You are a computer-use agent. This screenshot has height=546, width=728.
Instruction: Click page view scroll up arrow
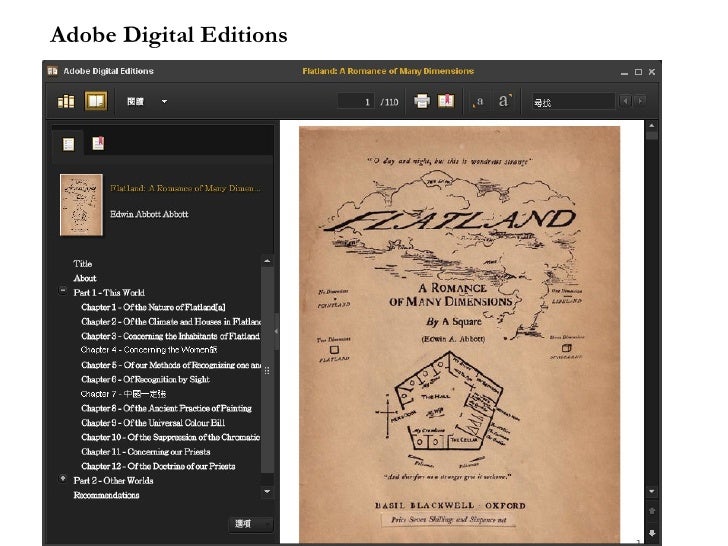click(652, 125)
